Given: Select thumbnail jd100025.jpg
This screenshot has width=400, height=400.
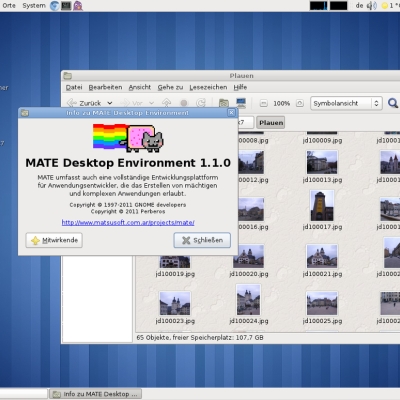Looking at the screenshot, I should [x=322, y=303].
